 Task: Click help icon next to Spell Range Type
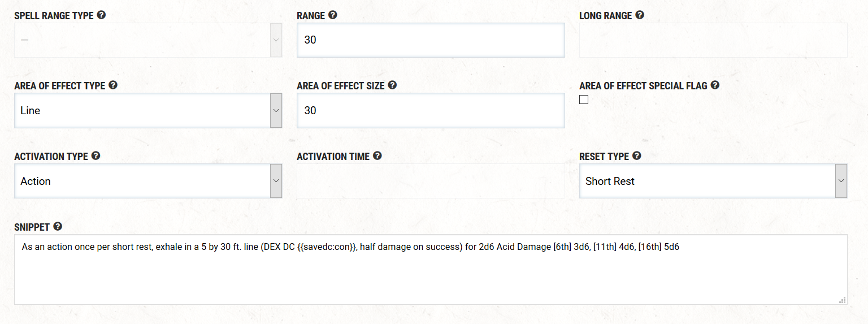pyautogui.click(x=101, y=15)
